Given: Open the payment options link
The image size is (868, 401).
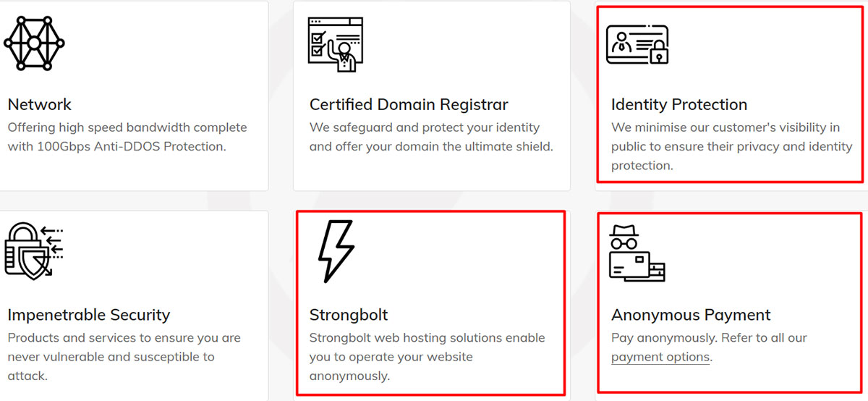Looking at the screenshot, I should point(660,357).
